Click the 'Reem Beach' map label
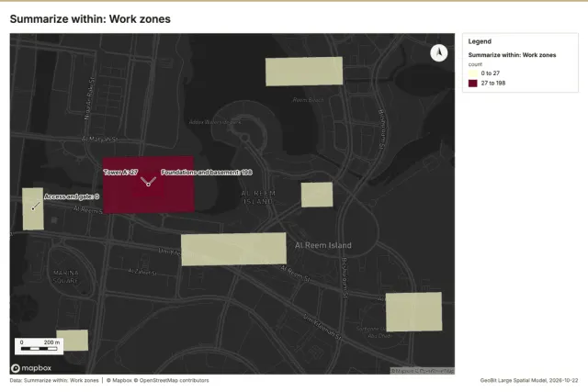 point(308,100)
